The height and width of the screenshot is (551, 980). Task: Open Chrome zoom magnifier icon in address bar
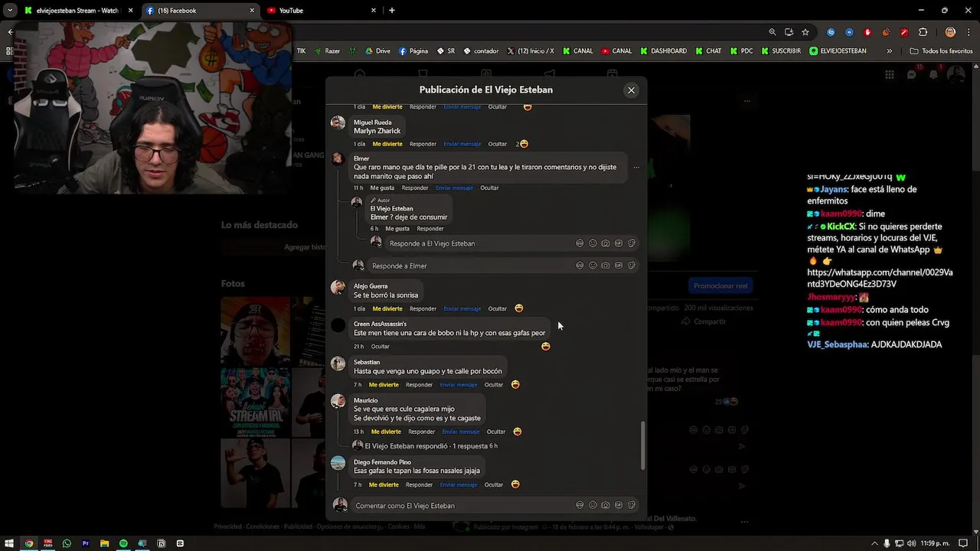pyautogui.click(x=773, y=32)
